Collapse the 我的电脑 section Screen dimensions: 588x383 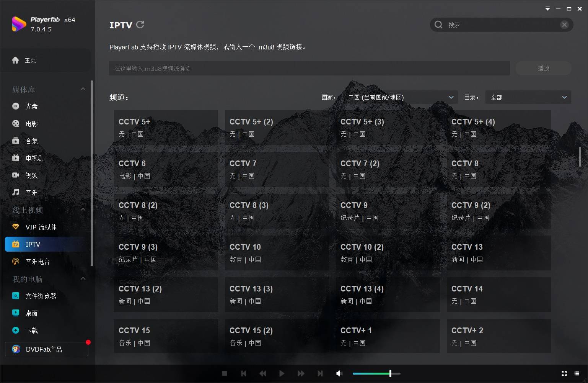(x=83, y=278)
